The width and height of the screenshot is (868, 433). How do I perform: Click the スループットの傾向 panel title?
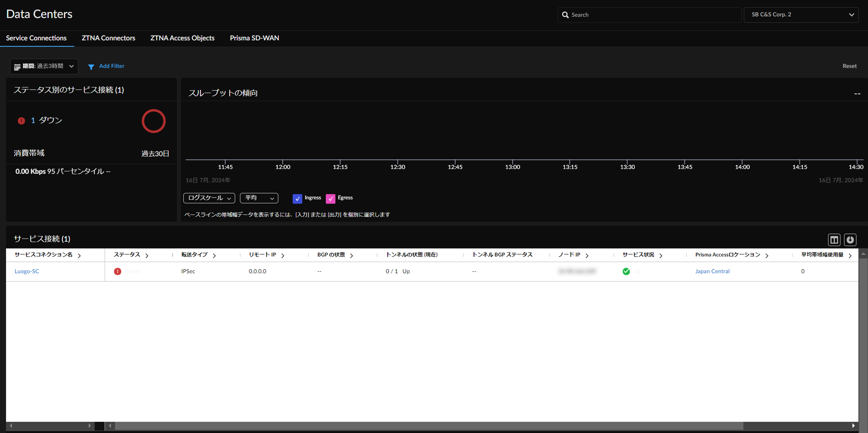click(x=223, y=93)
